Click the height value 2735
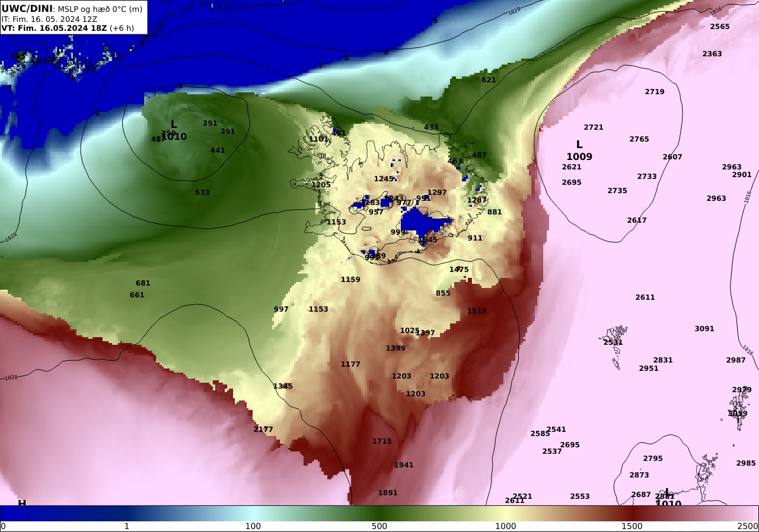 click(x=617, y=191)
